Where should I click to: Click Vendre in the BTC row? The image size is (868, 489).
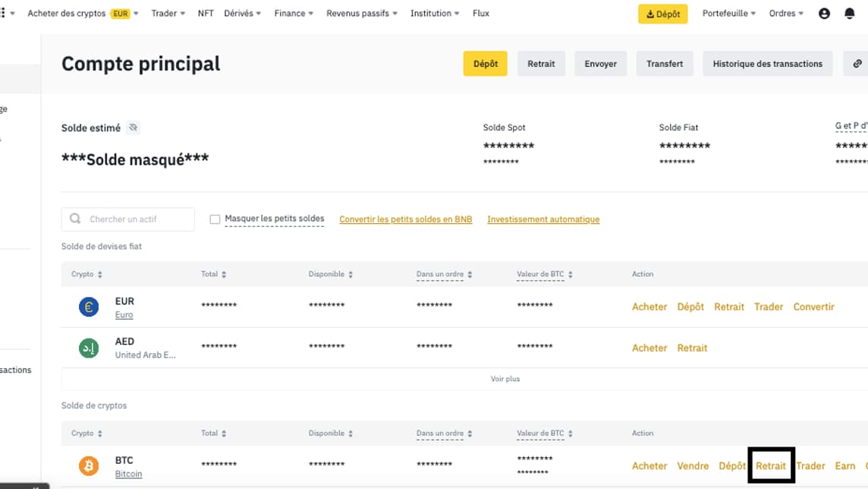tap(693, 465)
